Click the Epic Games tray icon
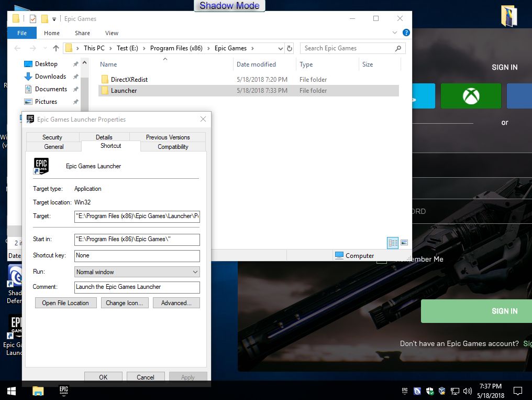Screen dimensions: 532x400 pos(405,391)
